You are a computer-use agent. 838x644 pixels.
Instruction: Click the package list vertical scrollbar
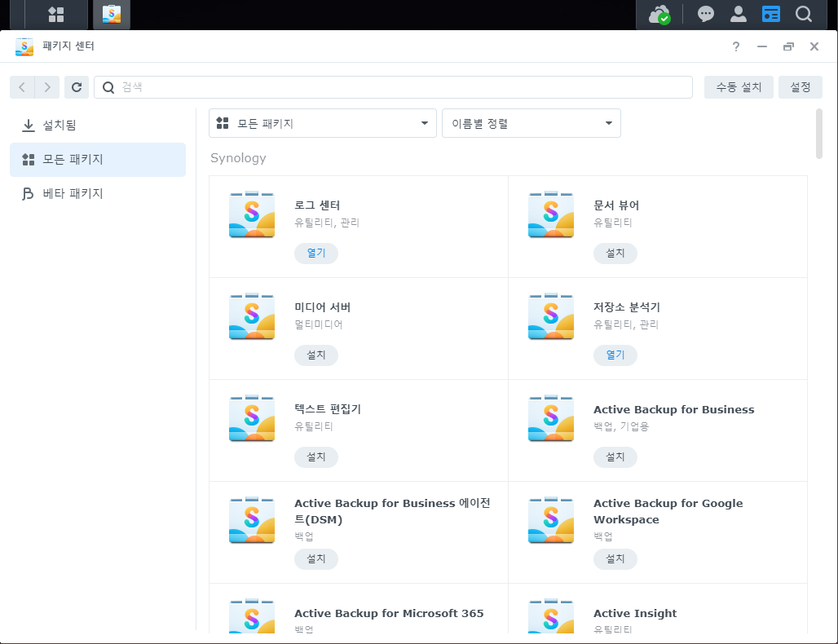[x=818, y=134]
